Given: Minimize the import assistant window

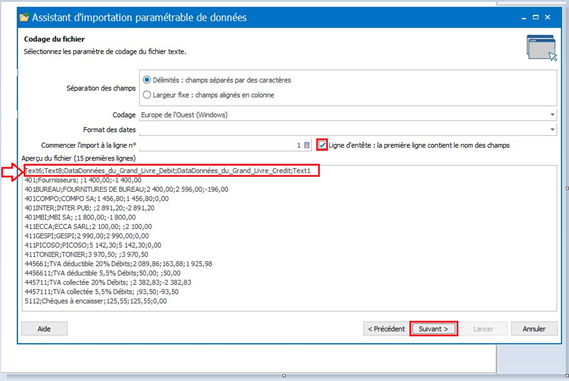Looking at the screenshot, I should click(524, 17).
